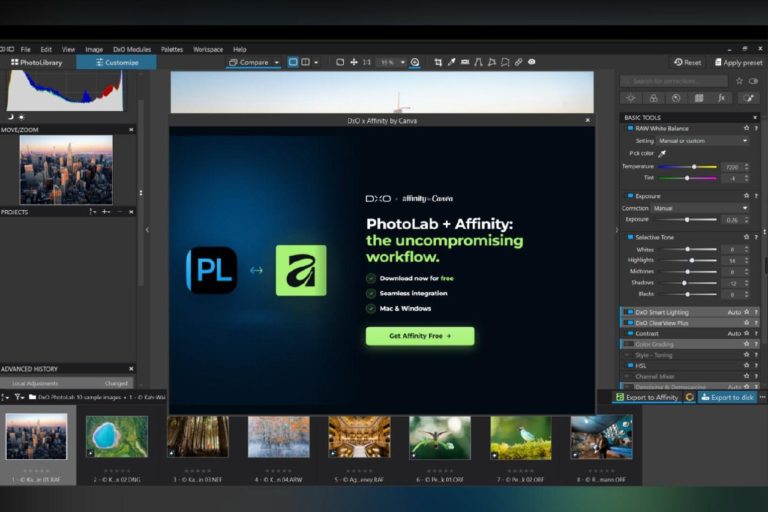This screenshot has width=768, height=512.
Task: Open more export options ellipsis
Action: coord(763,397)
